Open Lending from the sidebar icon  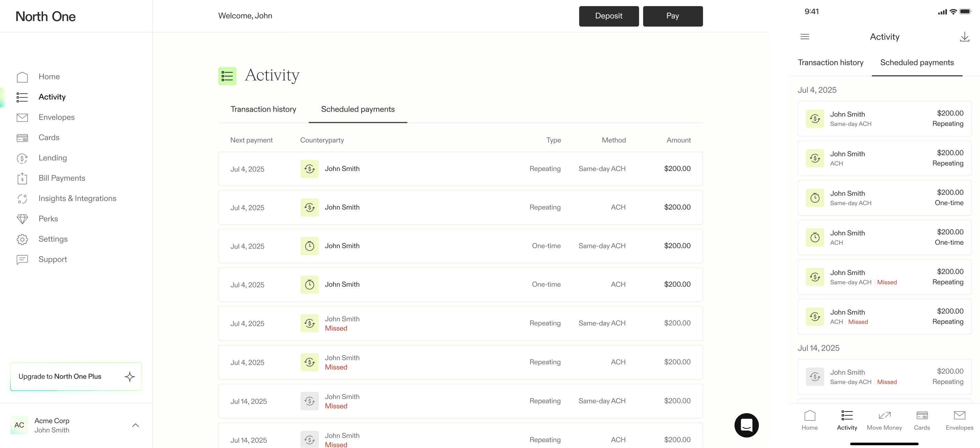[22, 158]
